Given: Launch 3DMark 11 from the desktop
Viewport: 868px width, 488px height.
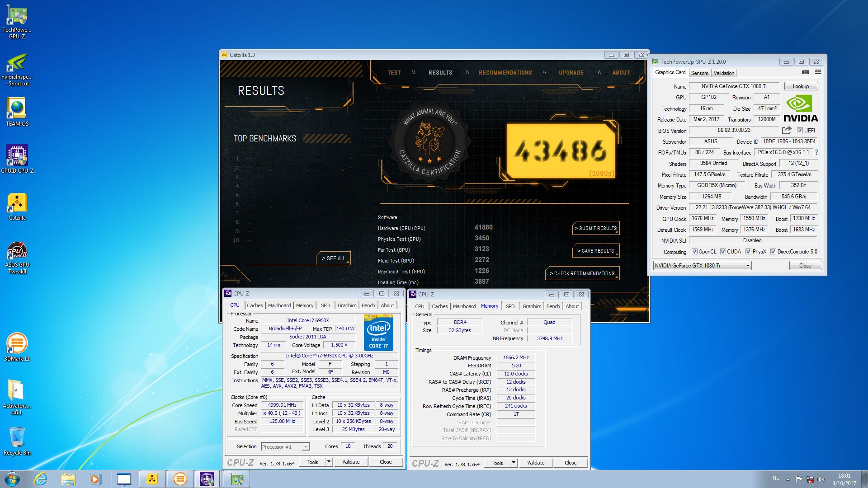Looking at the screenshot, I should (17, 347).
